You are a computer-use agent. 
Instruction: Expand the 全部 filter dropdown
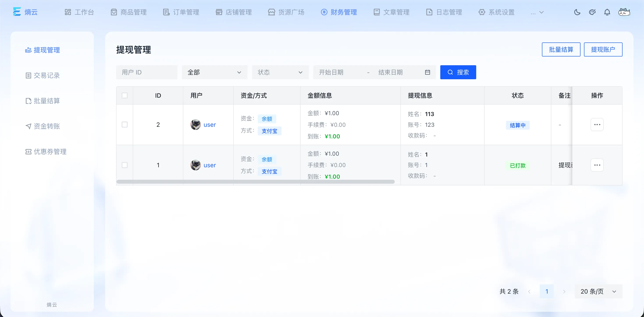point(214,72)
